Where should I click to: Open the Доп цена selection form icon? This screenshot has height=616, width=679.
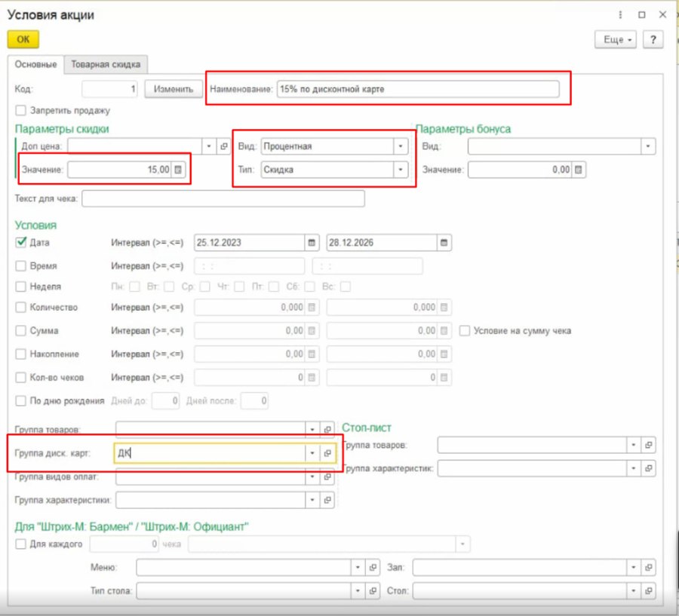223,146
